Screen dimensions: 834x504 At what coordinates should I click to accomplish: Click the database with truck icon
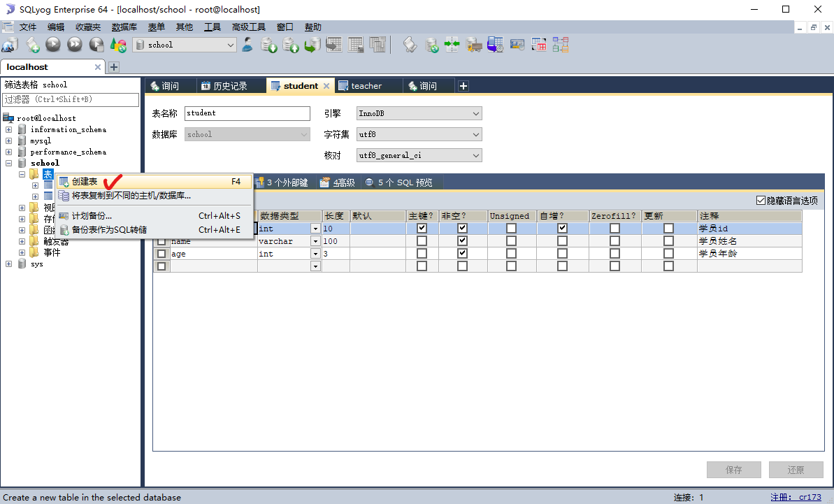[474, 45]
